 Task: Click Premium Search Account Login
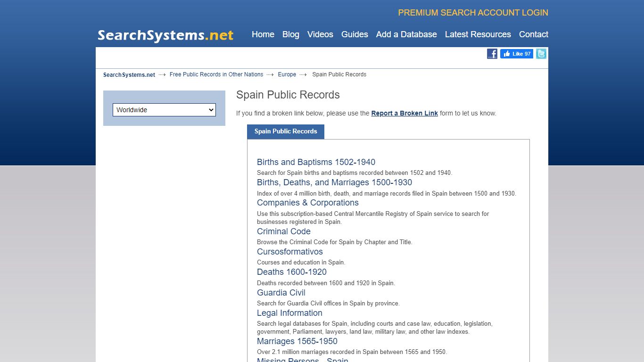[x=473, y=13]
